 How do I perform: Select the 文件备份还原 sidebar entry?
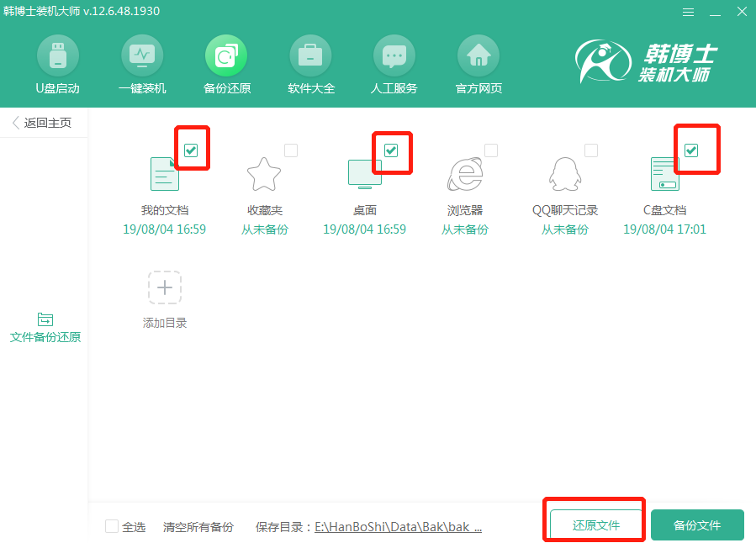(x=45, y=326)
